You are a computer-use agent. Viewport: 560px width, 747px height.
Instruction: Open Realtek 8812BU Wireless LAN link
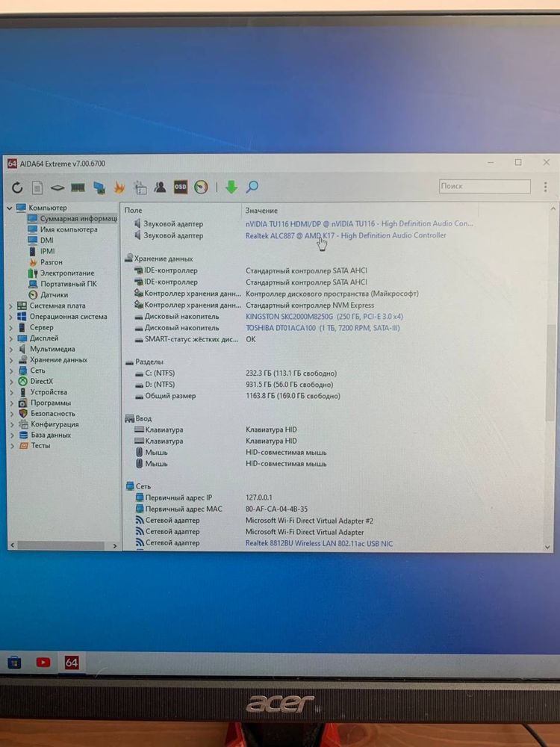click(x=319, y=543)
